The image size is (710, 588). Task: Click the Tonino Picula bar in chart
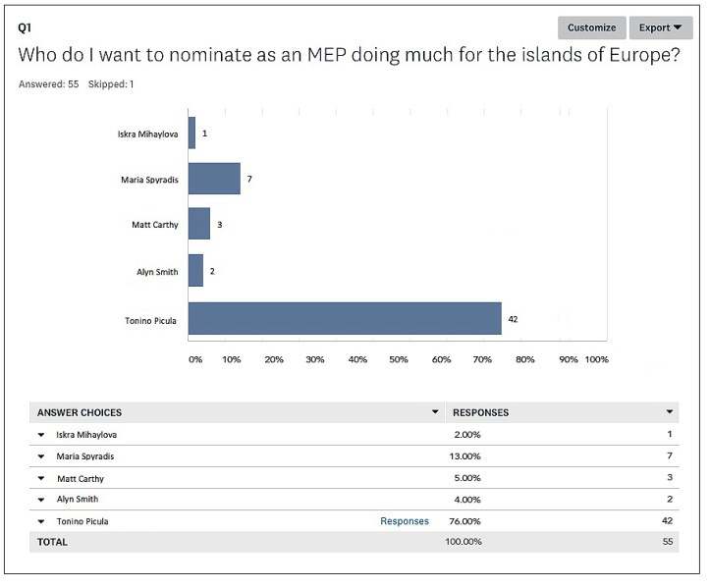[344, 319]
